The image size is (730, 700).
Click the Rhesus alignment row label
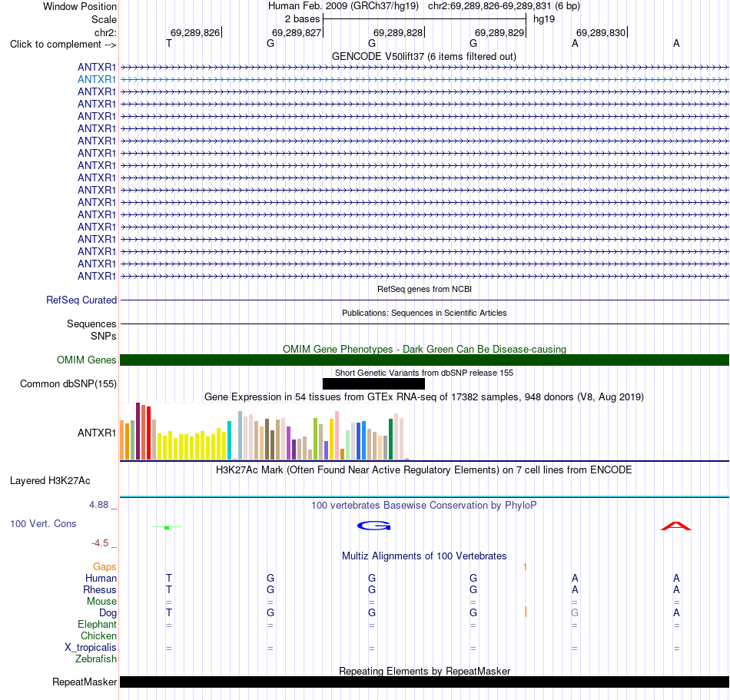(x=100, y=590)
